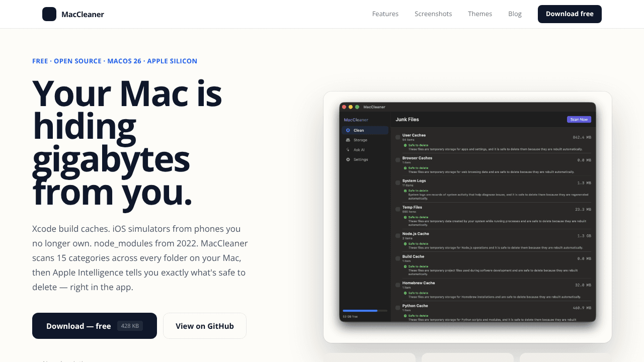Check the System Logs checkbox
The height and width of the screenshot is (362, 644).
tap(397, 183)
